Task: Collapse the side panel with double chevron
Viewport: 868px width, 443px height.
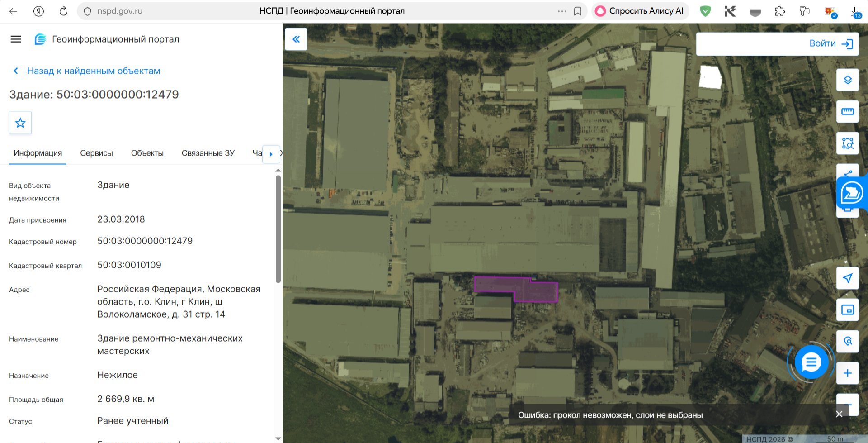Action: point(296,39)
